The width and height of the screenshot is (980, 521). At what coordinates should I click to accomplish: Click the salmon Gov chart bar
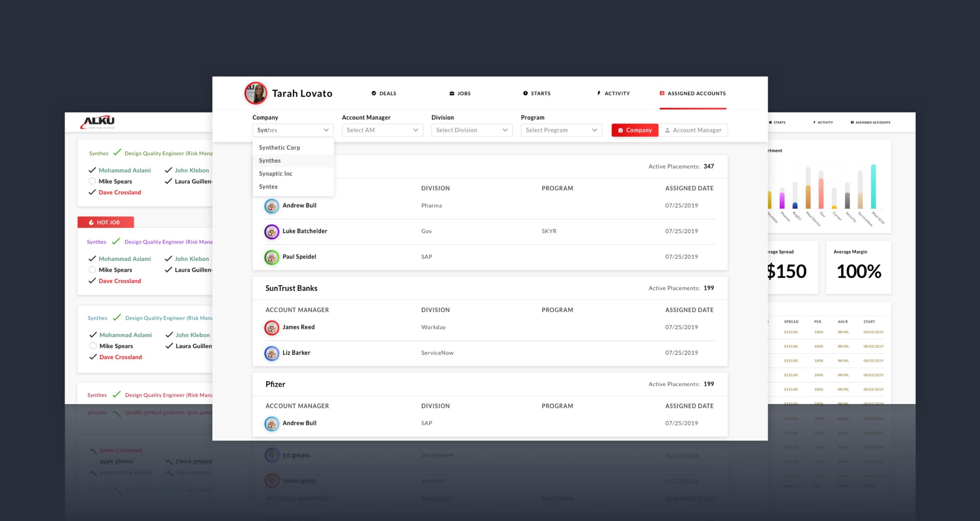coord(821,193)
